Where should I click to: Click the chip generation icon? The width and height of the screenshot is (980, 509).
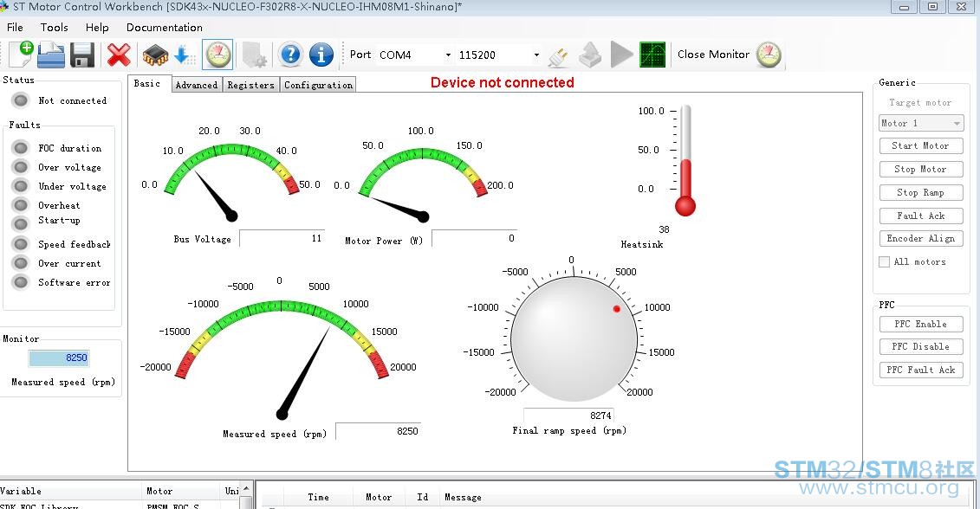pyautogui.click(x=155, y=55)
